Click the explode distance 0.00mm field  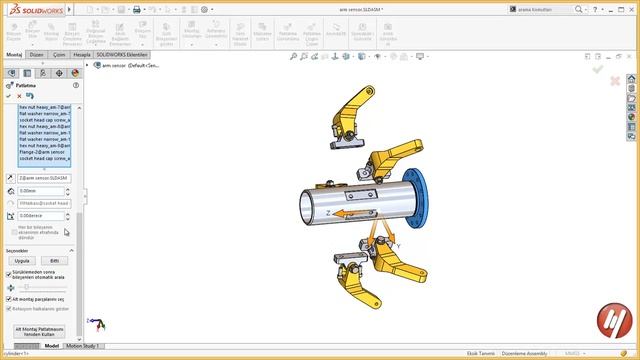click(x=40, y=191)
